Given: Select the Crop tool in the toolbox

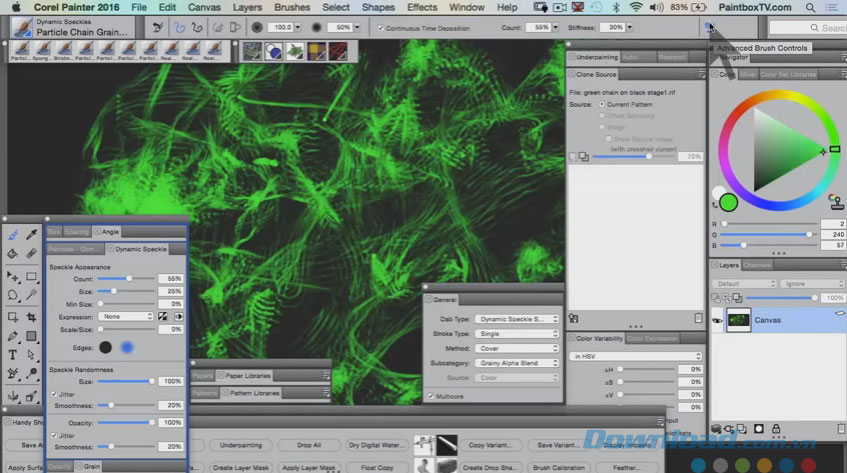Looking at the screenshot, I should [x=32, y=316].
